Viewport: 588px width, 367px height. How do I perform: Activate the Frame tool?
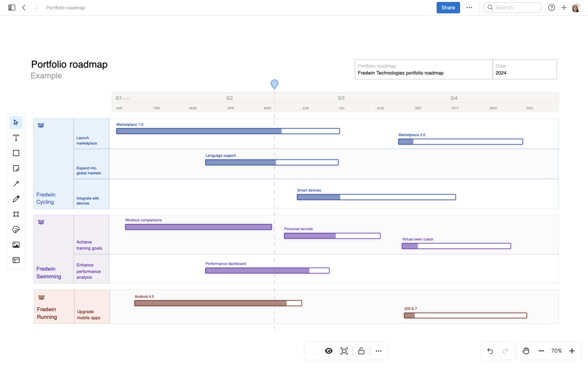coord(16,214)
